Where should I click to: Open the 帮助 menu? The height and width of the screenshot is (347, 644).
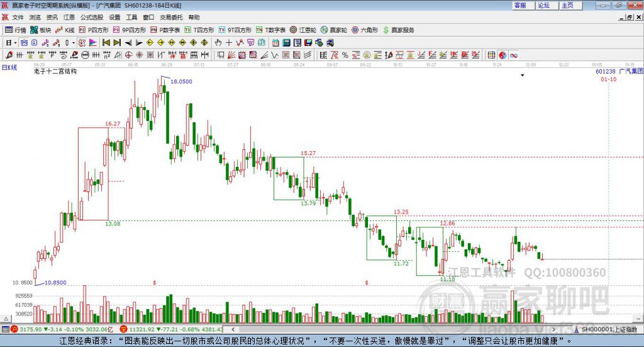[x=194, y=17]
